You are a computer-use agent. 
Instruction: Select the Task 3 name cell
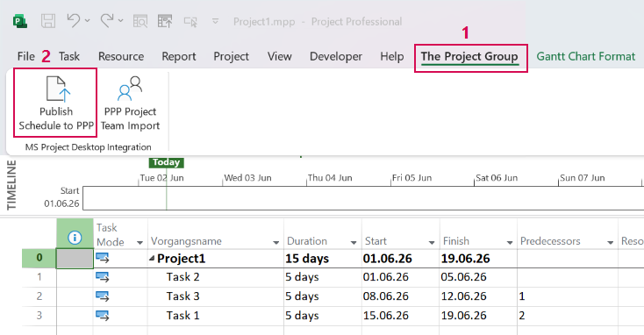point(216,296)
